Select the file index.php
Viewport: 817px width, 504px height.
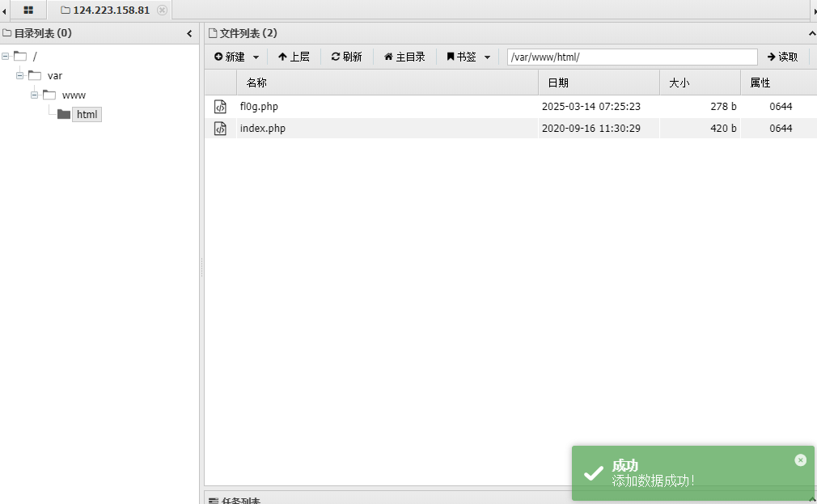pos(263,128)
